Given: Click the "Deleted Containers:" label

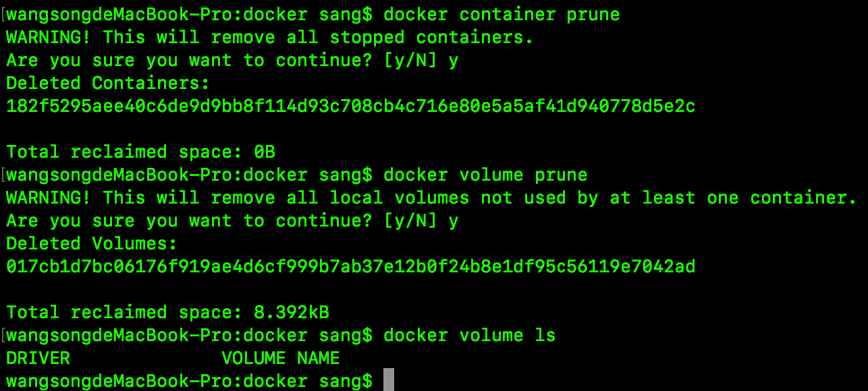Looking at the screenshot, I should 108,84.
